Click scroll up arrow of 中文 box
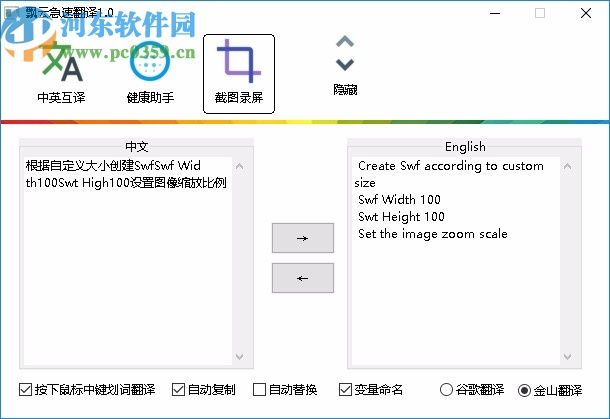Viewport: 610px width, 419px height. click(x=240, y=167)
